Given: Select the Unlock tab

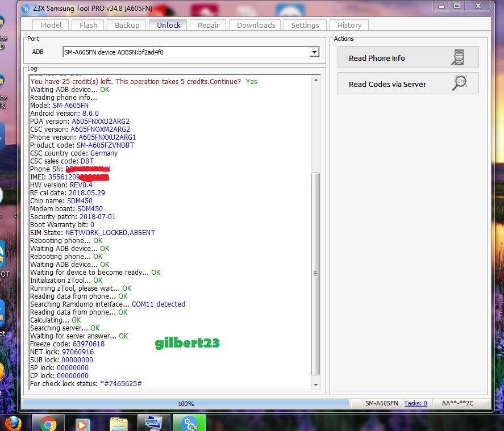Looking at the screenshot, I should point(168,25).
